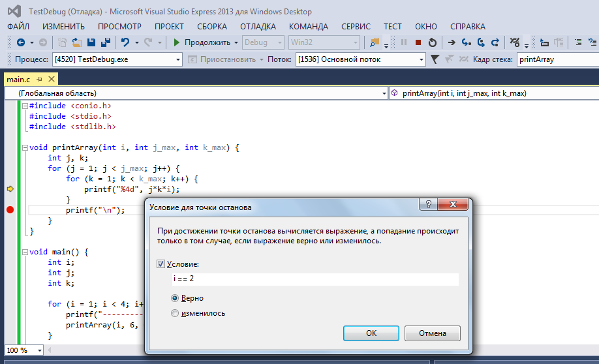The image size is (599, 364).
Task: Click the horizontal scrollbar left arrow
Action: (x=50, y=350)
